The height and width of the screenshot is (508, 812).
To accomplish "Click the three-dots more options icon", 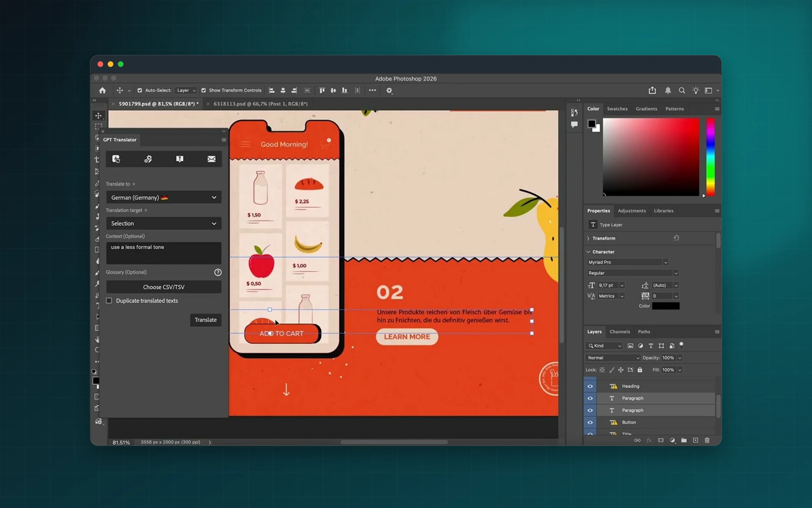I will click(372, 90).
